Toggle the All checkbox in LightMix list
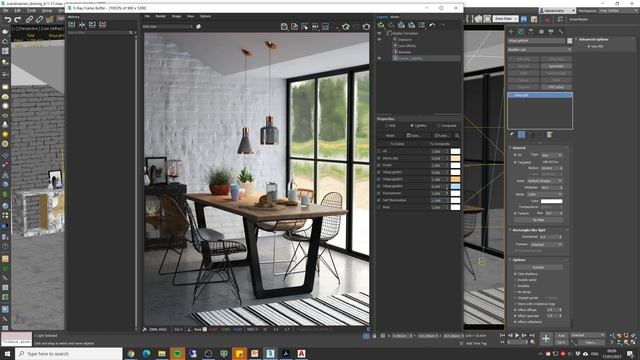Viewport: 640px width, 360px height. [x=379, y=151]
